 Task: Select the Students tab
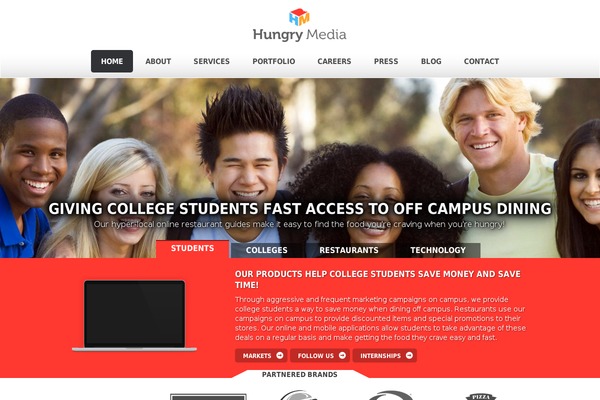(192, 249)
